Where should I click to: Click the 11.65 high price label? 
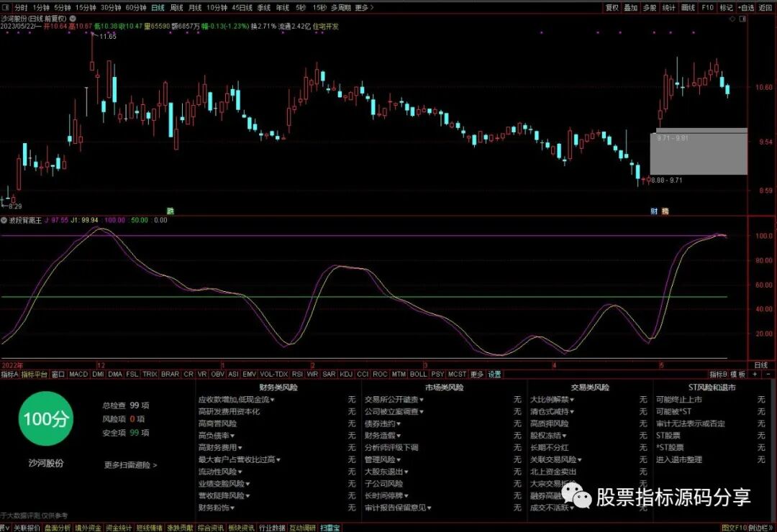pyautogui.click(x=108, y=36)
